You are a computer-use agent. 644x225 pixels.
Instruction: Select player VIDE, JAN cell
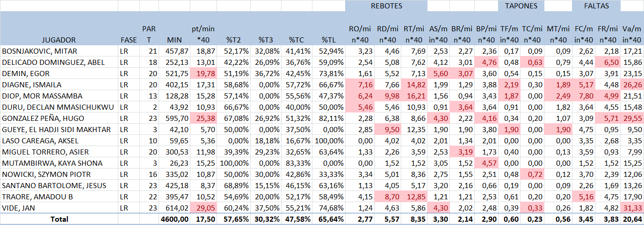[59, 208]
